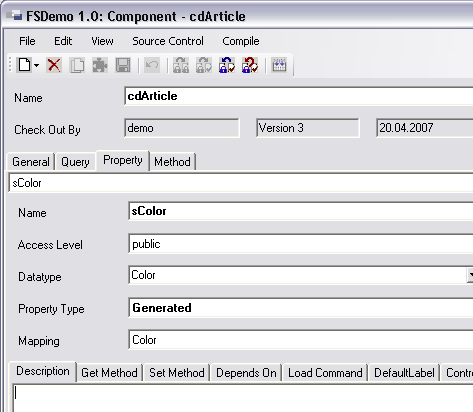Open the File menu

tap(27, 41)
